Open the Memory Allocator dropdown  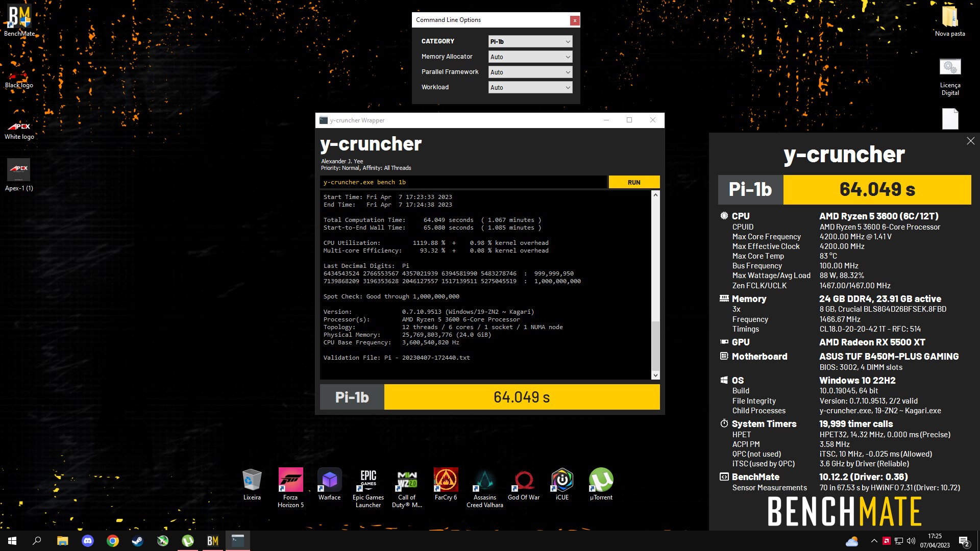[x=530, y=57]
